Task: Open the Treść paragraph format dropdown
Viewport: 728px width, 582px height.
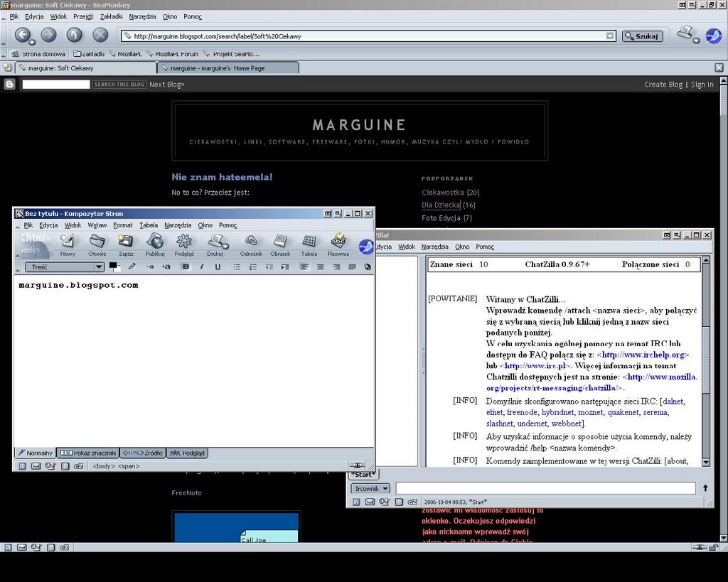Action: point(64,267)
